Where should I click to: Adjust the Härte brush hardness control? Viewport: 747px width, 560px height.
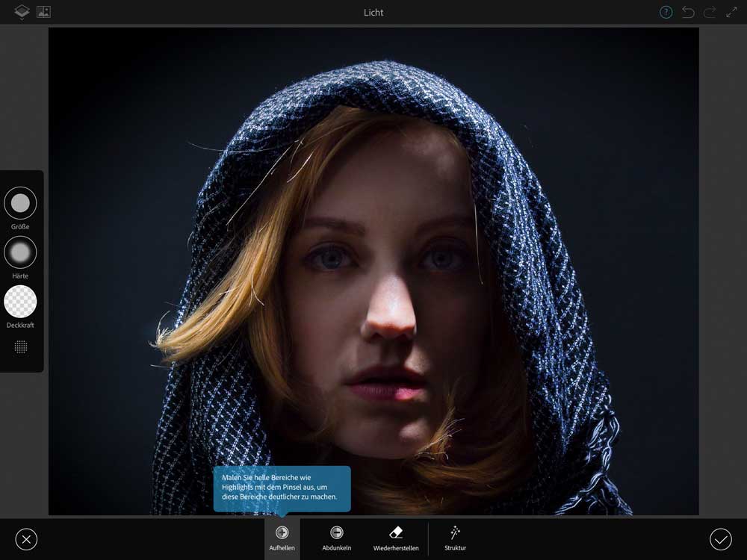pos(20,252)
